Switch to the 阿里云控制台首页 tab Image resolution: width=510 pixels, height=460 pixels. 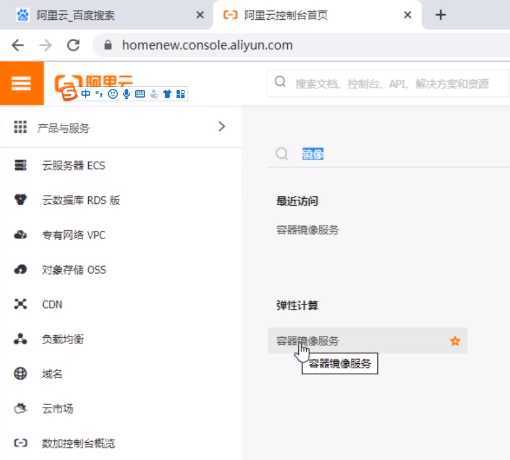(x=317, y=15)
